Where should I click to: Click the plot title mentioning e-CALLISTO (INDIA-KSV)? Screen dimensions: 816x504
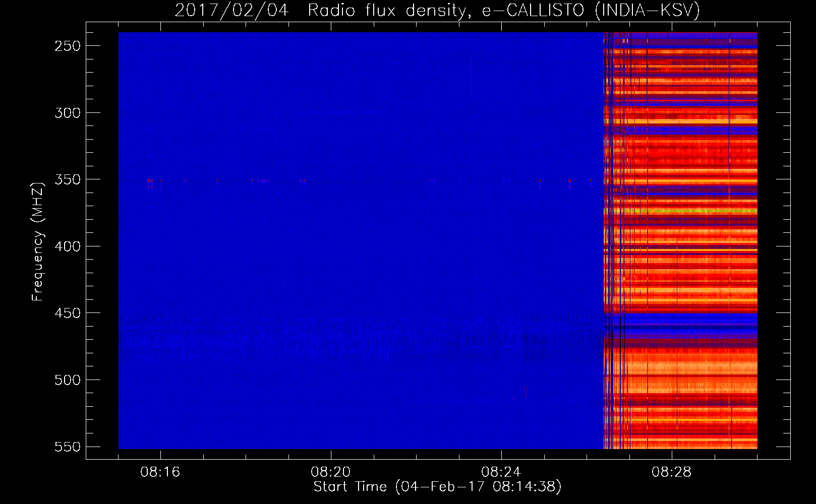coord(437,10)
